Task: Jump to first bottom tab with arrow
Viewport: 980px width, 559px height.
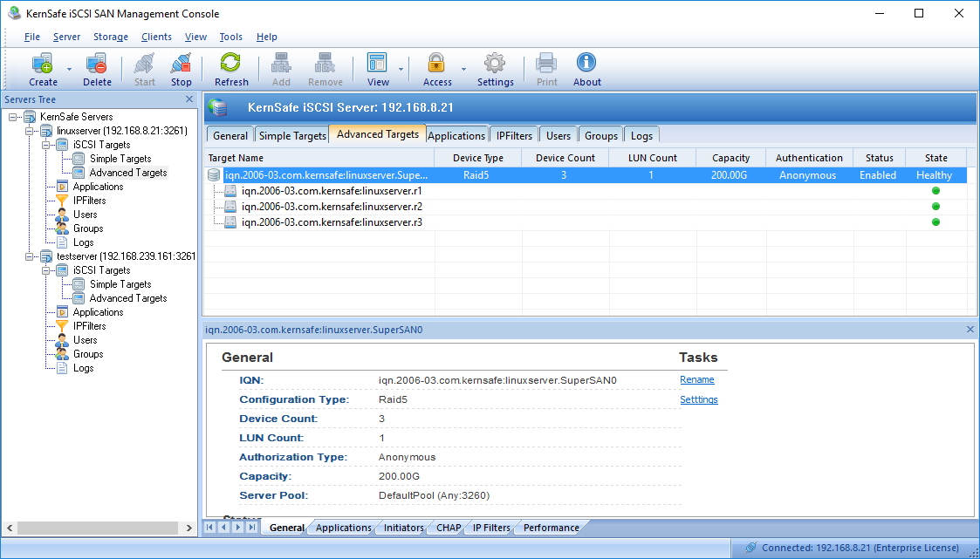Action: (209, 528)
